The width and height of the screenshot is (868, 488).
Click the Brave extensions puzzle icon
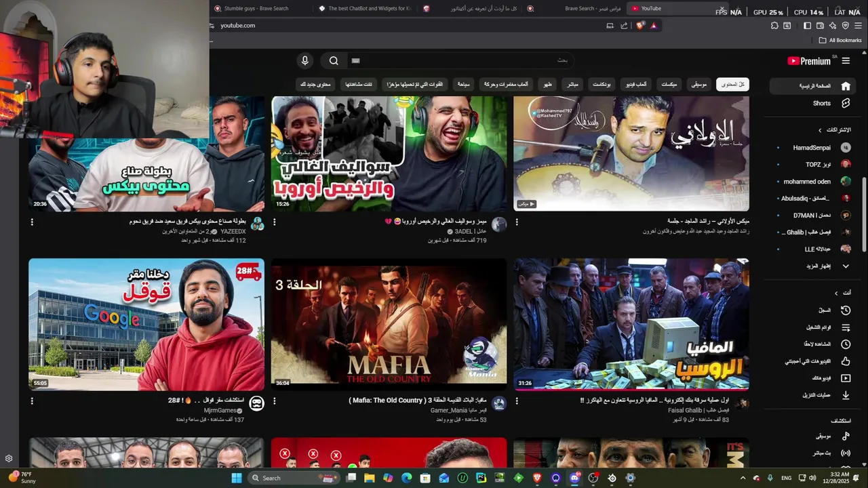pos(774,26)
